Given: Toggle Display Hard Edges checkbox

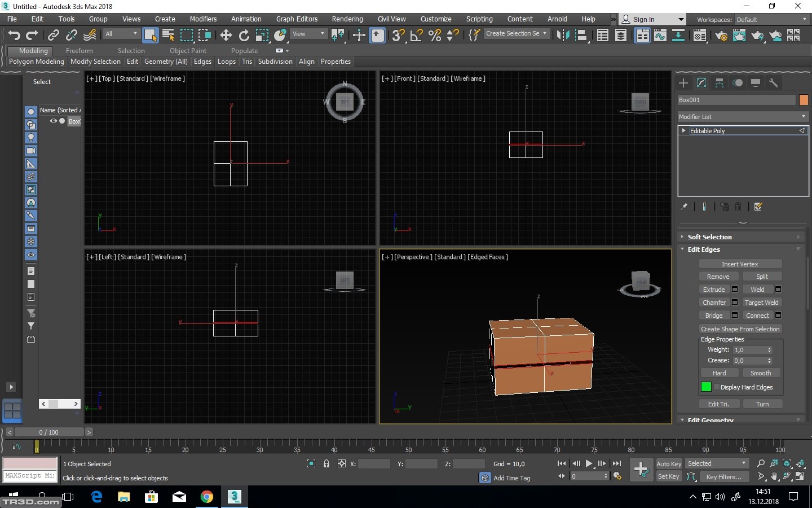Looking at the screenshot, I should coord(717,387).
